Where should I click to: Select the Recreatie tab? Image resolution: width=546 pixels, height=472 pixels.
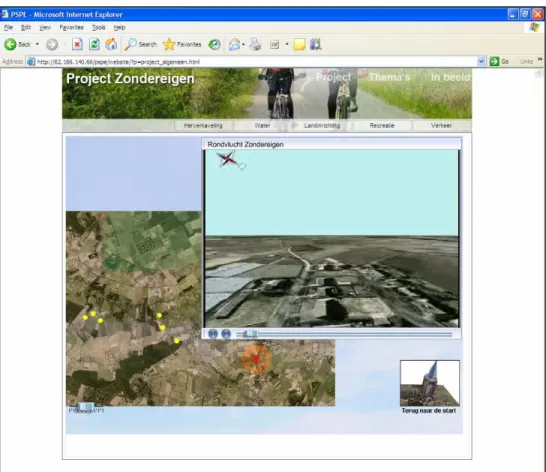tap(382, 125)
